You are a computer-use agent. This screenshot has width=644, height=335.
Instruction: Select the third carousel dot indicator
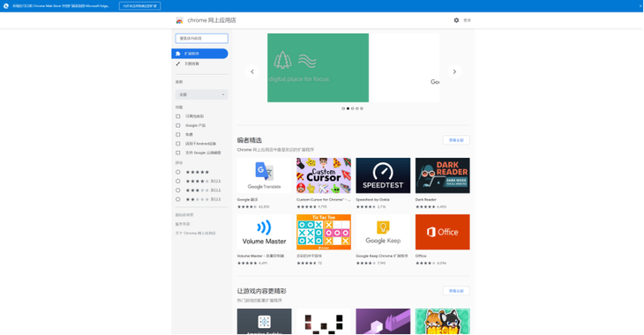click(x=352, y=108)
